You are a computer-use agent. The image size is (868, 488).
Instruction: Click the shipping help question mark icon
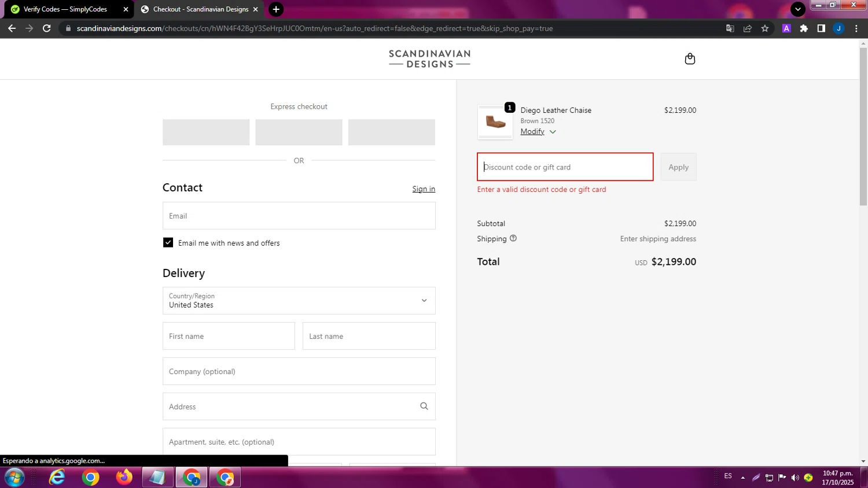coord(513,238)
